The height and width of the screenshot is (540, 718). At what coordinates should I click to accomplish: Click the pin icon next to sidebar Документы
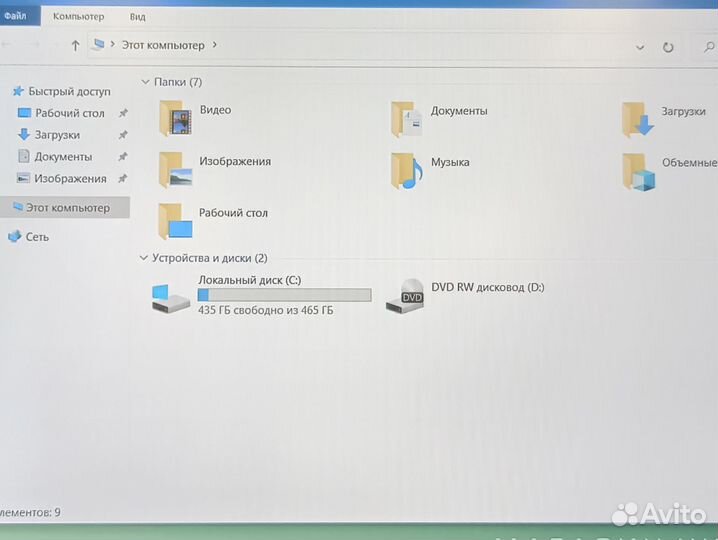(x=123, y=157)
